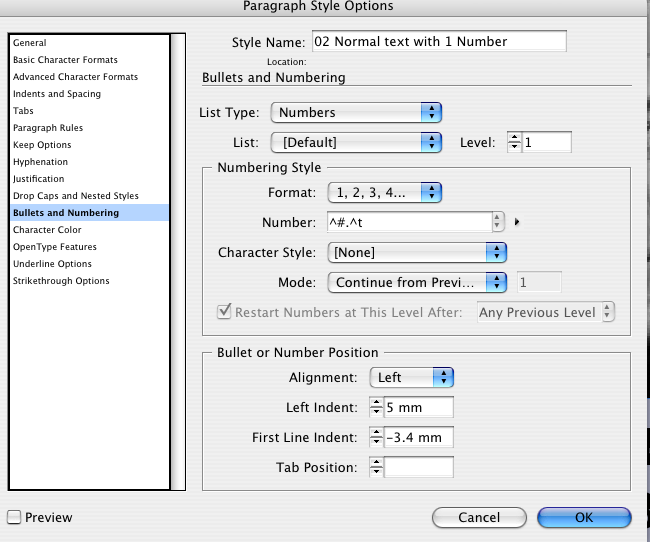Click the Level stepper arrows
The height and width of the screenshot is (542, 650).
(x=514, y=142)
